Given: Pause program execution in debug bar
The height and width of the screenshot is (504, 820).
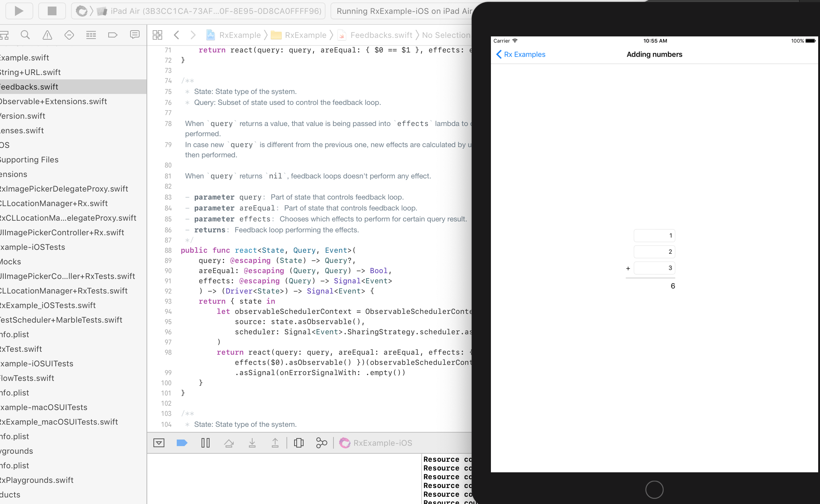Looking at the screenshot, I should (x=206, y=443).
